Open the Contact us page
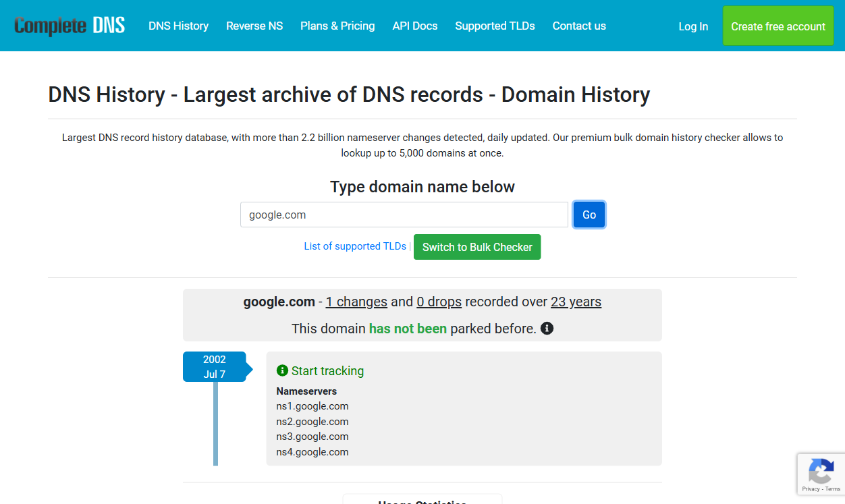 [x=579, y=26]
